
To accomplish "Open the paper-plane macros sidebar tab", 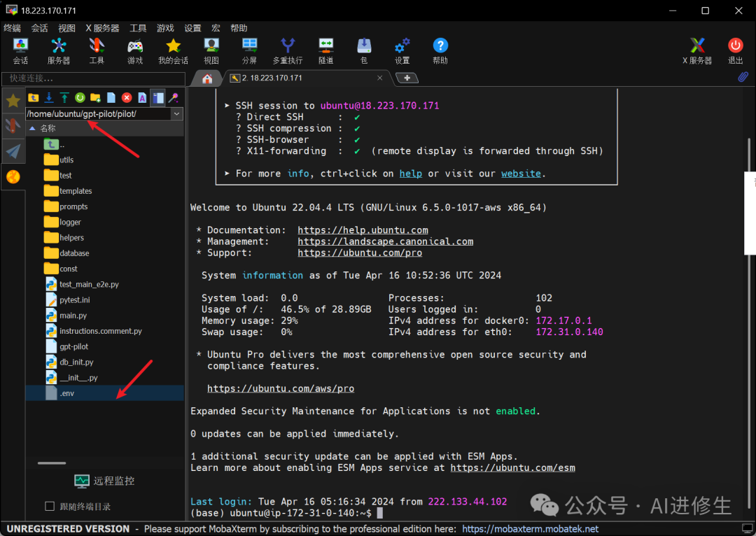I will click(x=13, y=151).
